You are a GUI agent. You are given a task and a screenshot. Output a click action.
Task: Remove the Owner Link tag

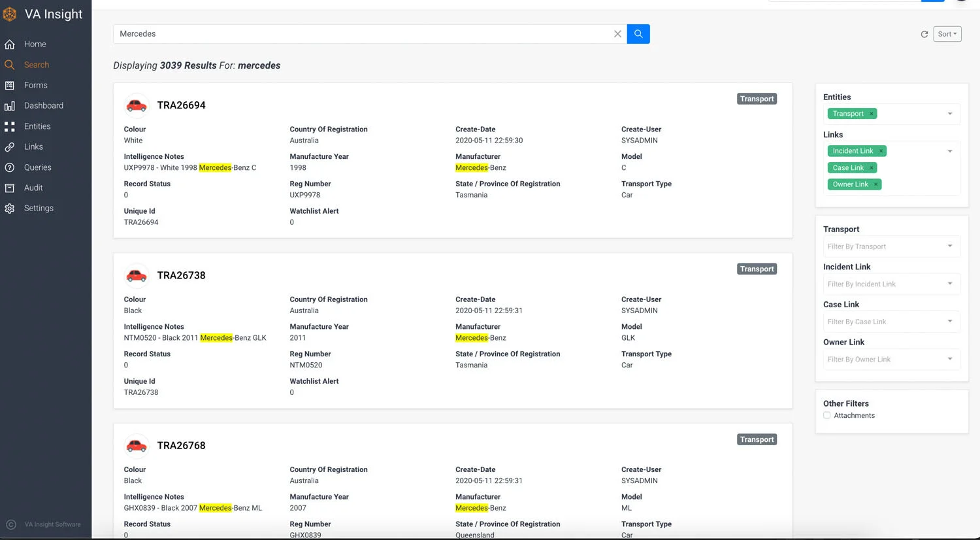(x=875, y=184)
